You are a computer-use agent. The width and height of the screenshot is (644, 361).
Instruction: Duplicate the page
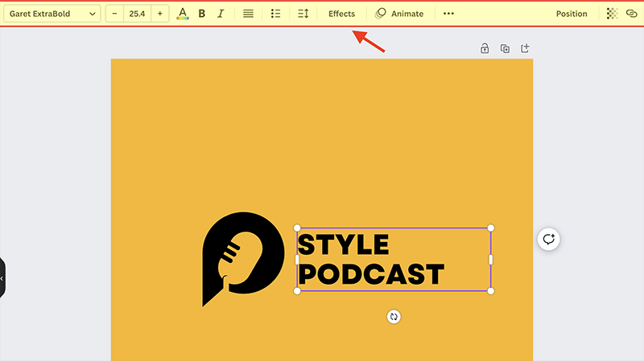tap(505, 48)
